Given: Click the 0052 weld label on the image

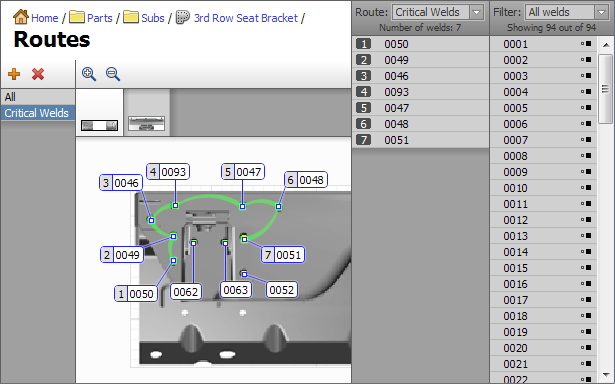Looking at the screenshot, I should [282, 290].
